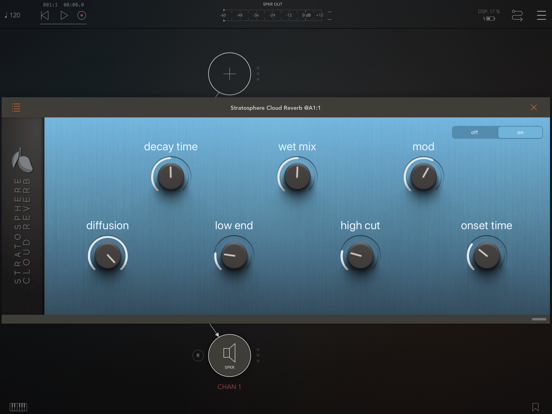Click the wet mix knob
Image resolution: width=552 pixels, height=414 pixels.
(x=297, y=176)
